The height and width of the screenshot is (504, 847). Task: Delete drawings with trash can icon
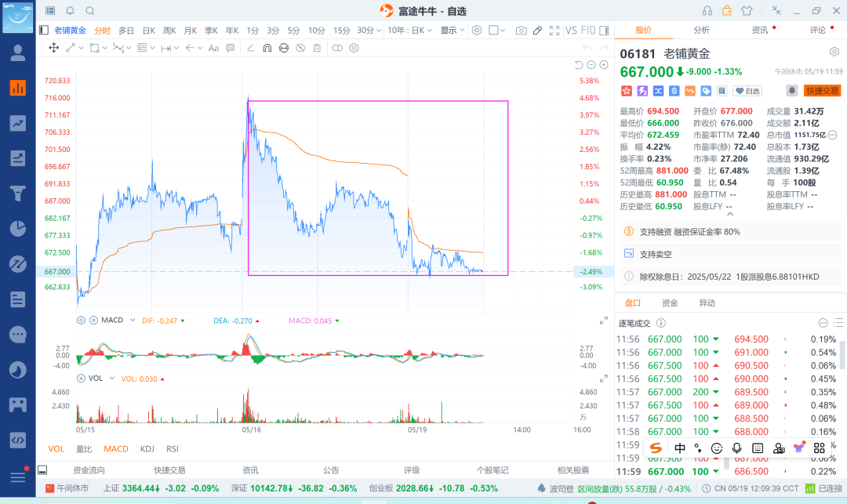click(317, 48)
